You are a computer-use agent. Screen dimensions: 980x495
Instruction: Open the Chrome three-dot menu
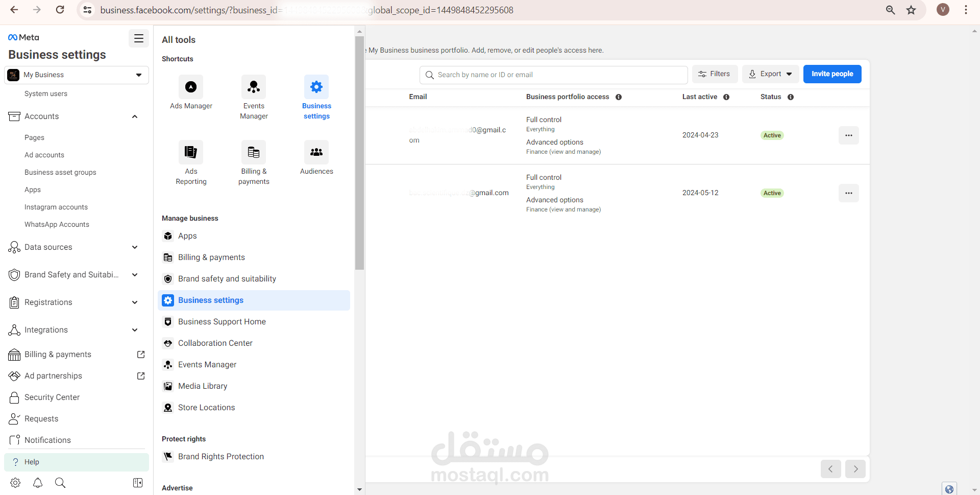966,10
